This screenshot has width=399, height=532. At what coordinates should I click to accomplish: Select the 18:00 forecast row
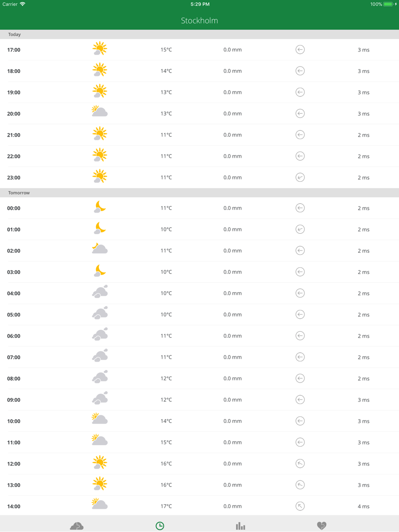point(199,71)
